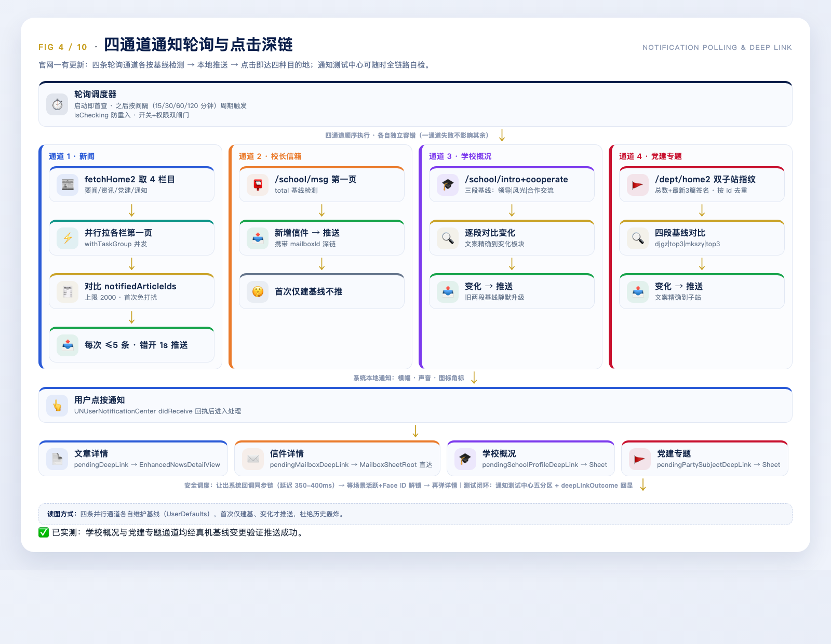Click the 四通道通知轮询与点击深链 main title

point(198,45)
